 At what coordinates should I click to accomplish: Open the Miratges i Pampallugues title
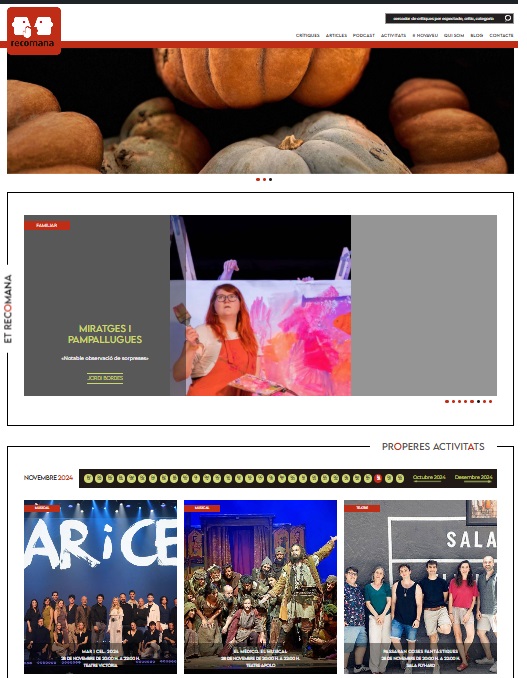coord(105,334)
